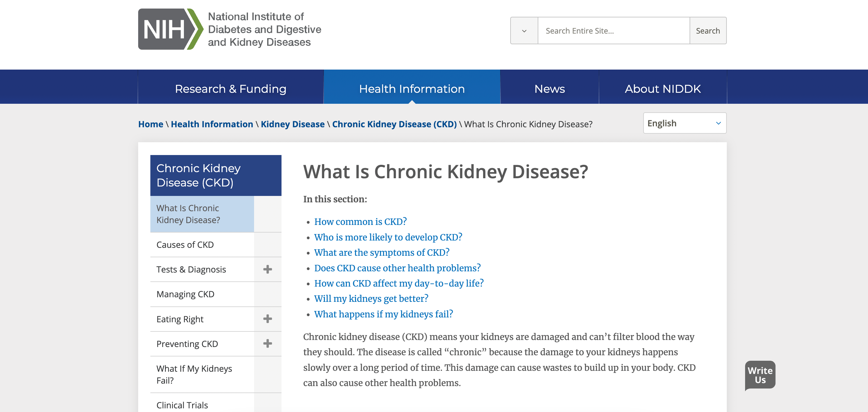The width and height of the screenshot is (868, 412).
Task: Jump to How common is CKD?
Action: click(x=360, y=222)
